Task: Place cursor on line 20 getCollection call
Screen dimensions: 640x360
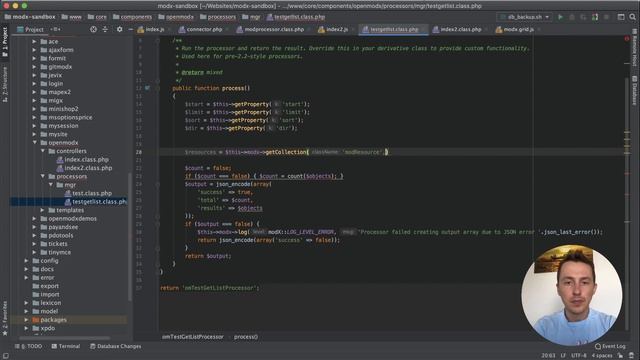Action: [x=287, y=152]
